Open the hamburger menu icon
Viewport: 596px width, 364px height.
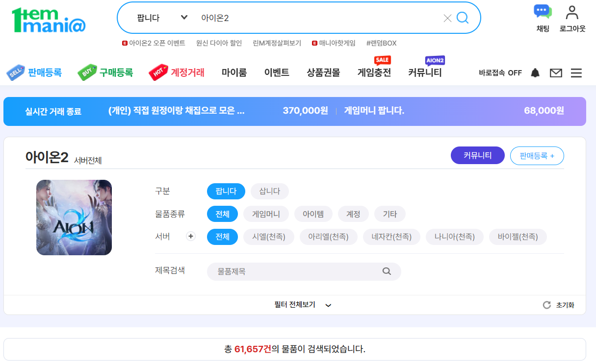576,73
